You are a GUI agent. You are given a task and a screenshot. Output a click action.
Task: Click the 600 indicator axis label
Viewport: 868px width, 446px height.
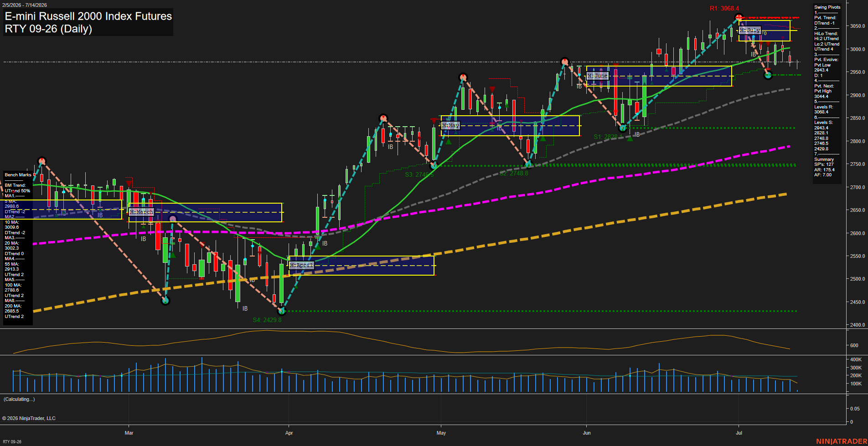tap(854, 346)
